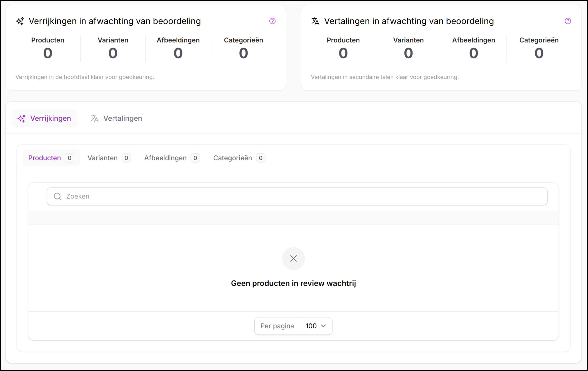
Task: Click translate icon in Vertalingen card title
Action: click(315, 21)
